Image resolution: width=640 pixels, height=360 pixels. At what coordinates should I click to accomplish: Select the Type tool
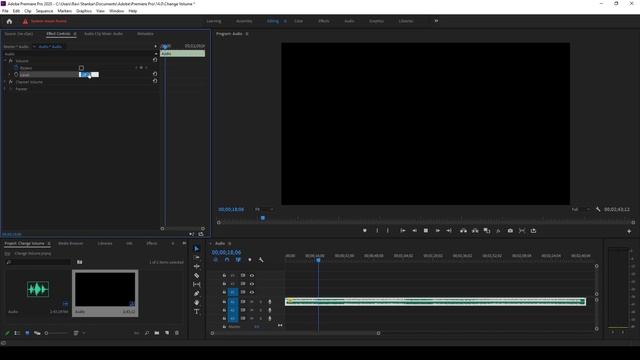pyautogui.click(x=196, y=311)
